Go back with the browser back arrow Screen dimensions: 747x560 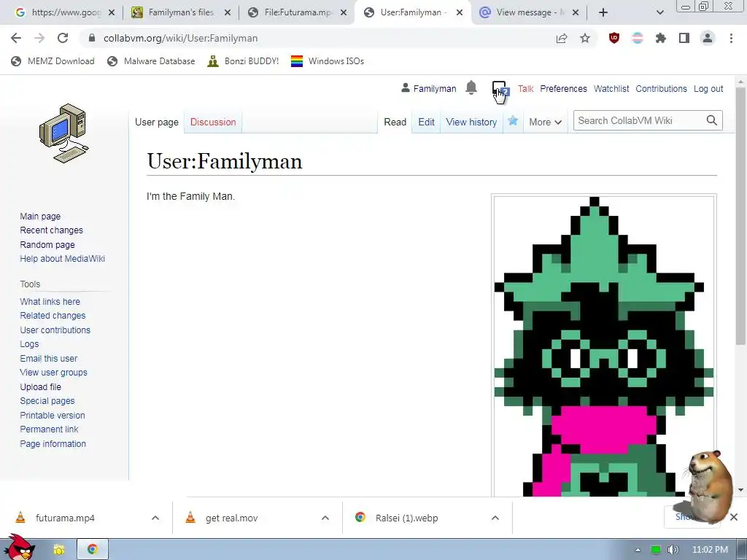(16, 38)
